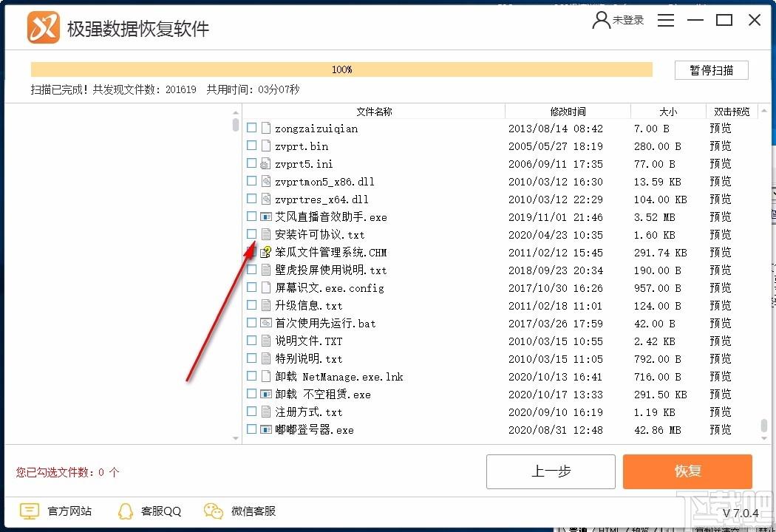Open the 未登录 user account icon
The image size is (776, 532).
[602, 20]
